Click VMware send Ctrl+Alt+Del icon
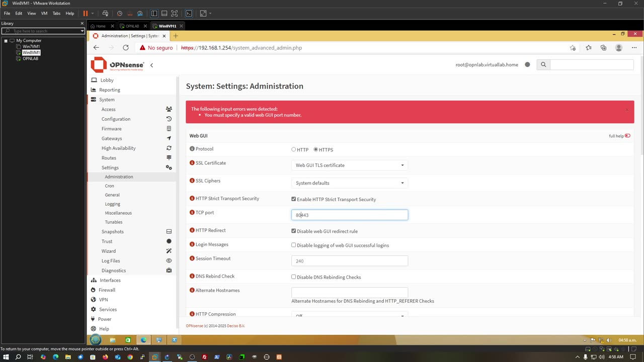Image resolution: width=644 pixels, height=362 pixels. [x=105, y=14]
